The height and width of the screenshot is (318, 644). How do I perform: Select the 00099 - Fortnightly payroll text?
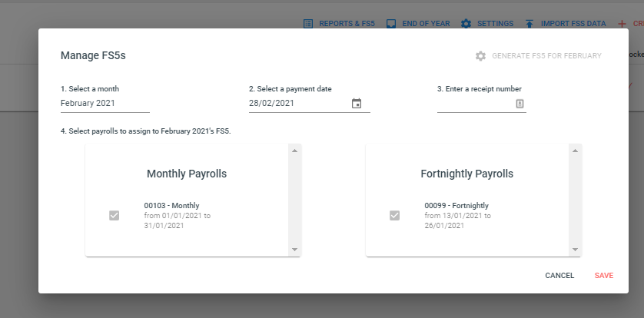pos(456,206)
